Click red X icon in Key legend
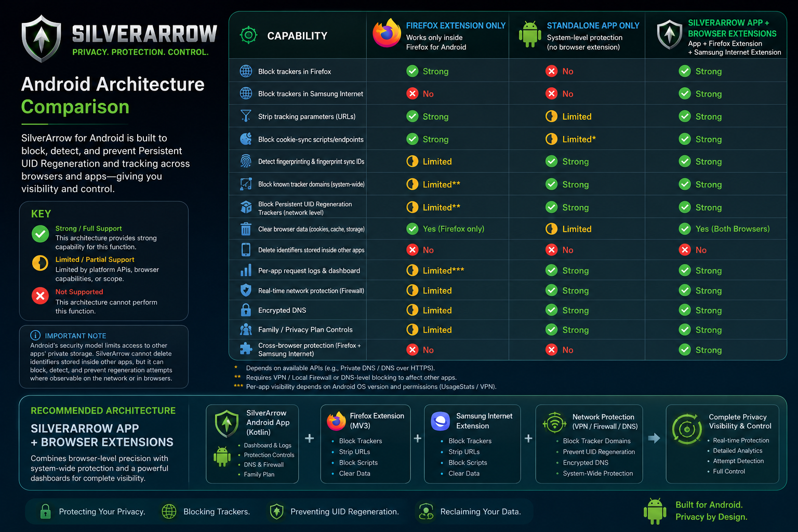 40,296
